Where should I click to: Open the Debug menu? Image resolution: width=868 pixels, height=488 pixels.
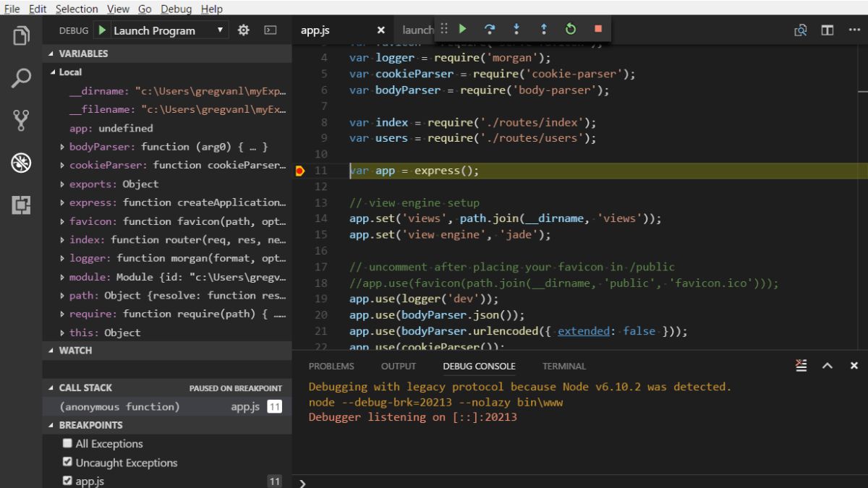[x=176, y=9]
